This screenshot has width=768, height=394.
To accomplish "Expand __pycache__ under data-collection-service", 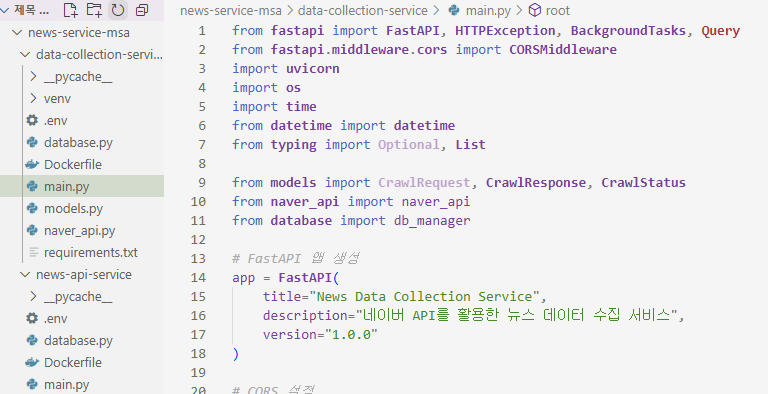I will click(x=33, y=76).
